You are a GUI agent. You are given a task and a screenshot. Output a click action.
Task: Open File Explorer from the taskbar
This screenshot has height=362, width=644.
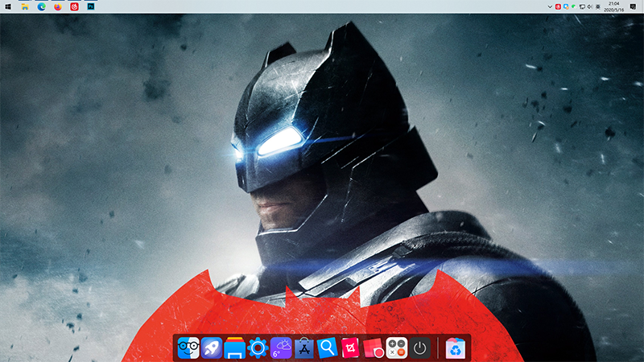click(25, 6)
